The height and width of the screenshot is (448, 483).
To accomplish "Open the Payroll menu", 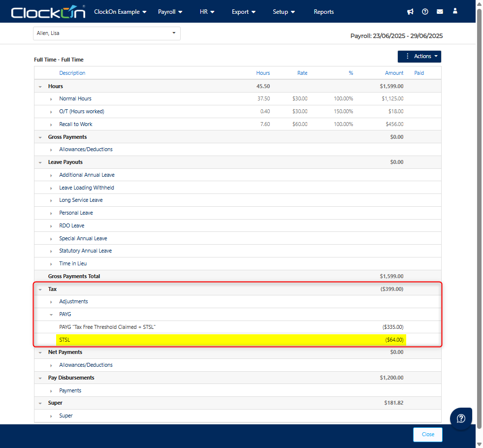I will pos(170,12).
